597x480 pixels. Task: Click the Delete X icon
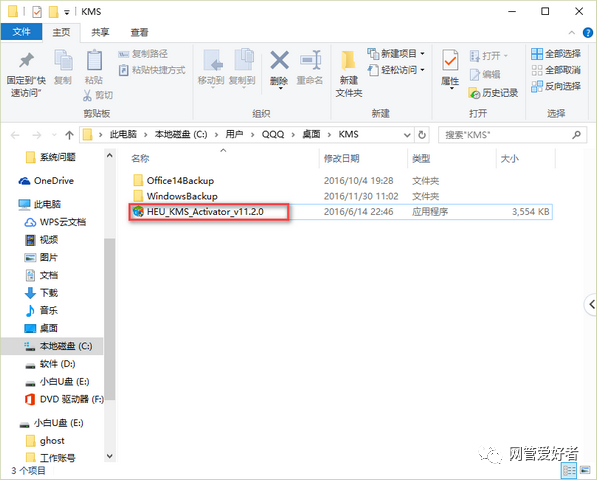(x=279, y=60)
